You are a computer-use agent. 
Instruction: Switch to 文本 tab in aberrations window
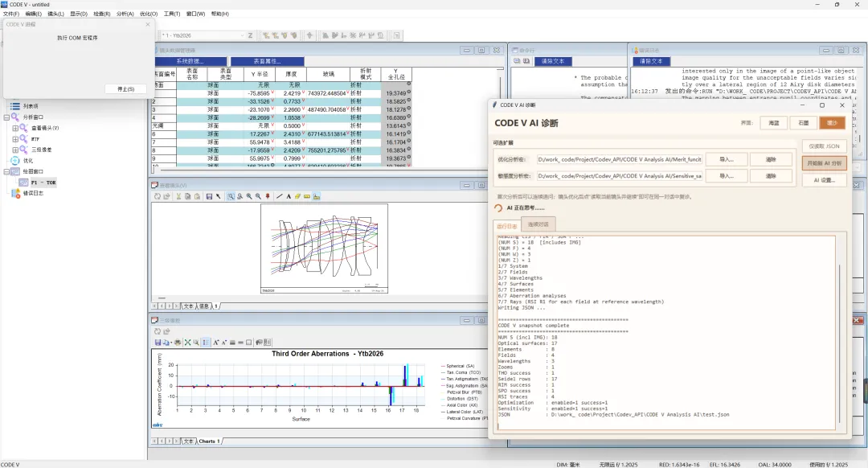(188, 441)
